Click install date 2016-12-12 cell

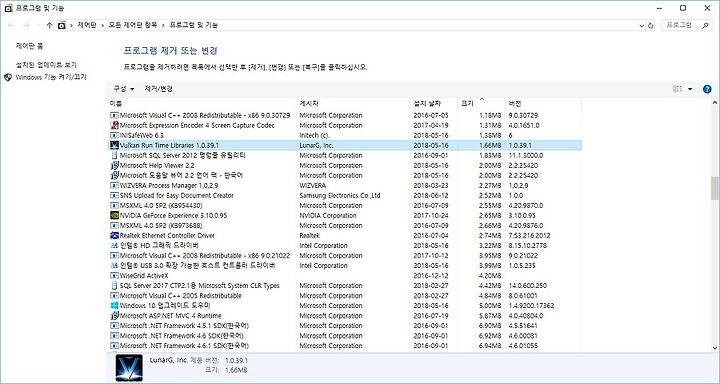[x=431, y=276]
